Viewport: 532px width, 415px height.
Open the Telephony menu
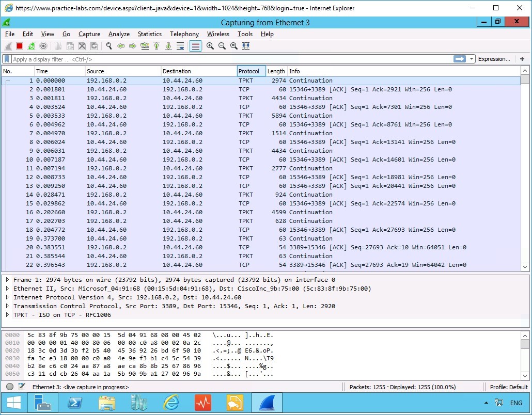(184, 34)
